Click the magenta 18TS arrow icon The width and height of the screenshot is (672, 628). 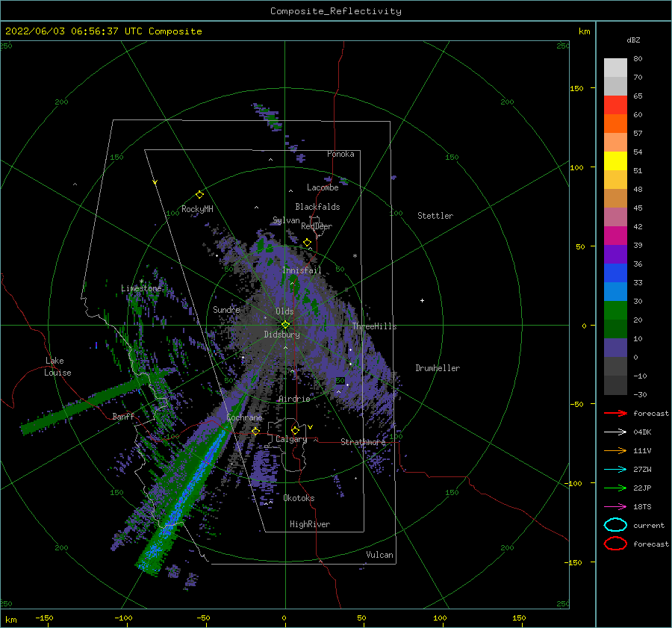click(615, 507)
